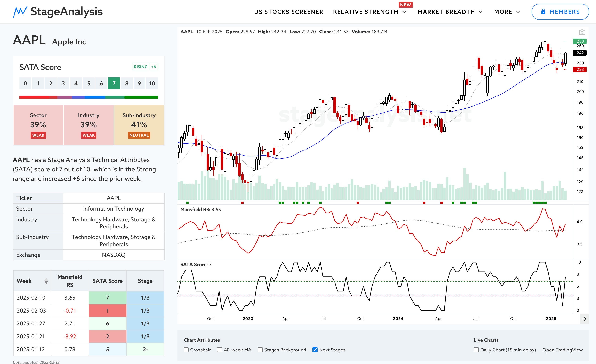The height and width of the screenshot is (364, 596).
Task: Click the red 223 price label
Action: point(580,69)
